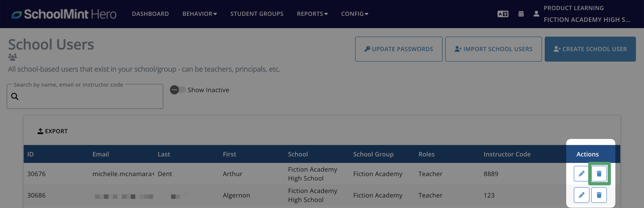Edit Arthur Dent using pencil icon
This screenshot has width=644, height=208.
[581, 174]
